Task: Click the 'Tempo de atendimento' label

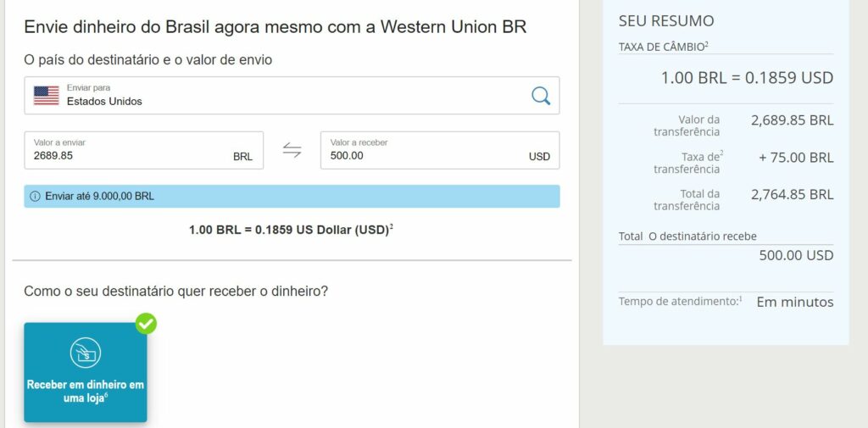Action: 678,302
